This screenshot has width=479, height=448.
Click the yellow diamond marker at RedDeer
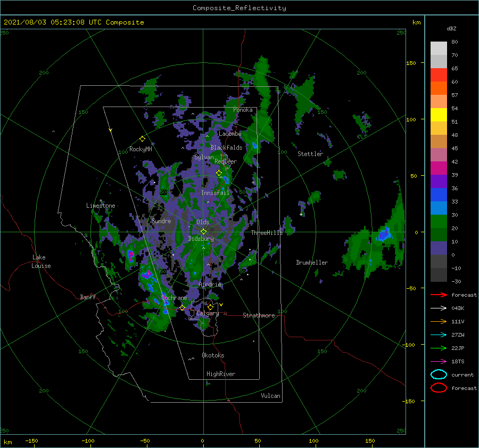[x=219, y=173]
